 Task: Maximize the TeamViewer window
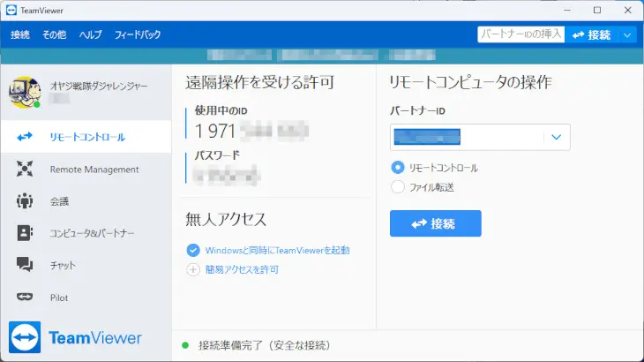[597, 10]
